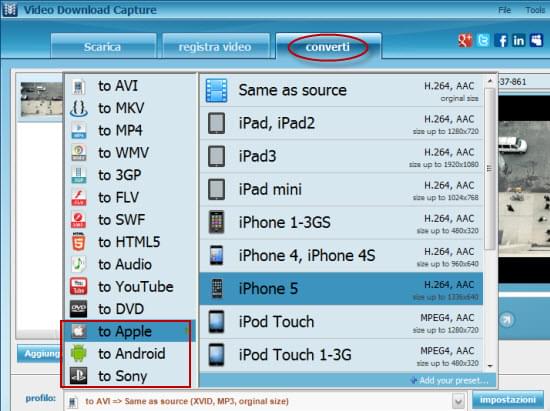Viewport: 550px width, 411px height.
Task: Choose the YouTube format icon
Action: [x=79, y=287]
